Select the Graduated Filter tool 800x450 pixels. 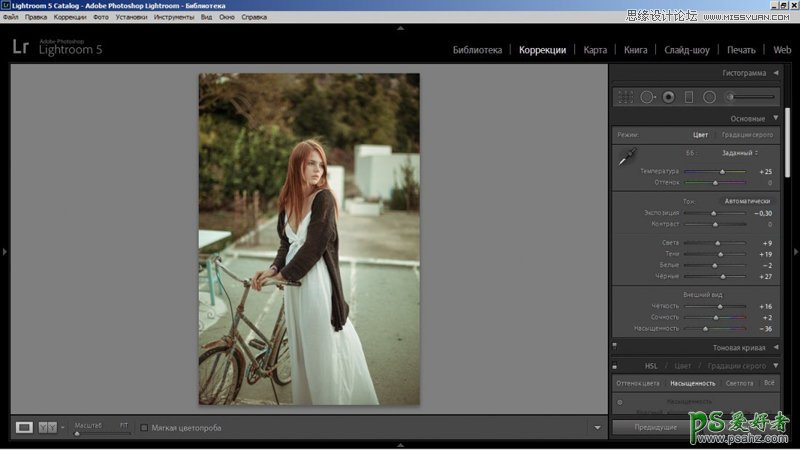688,97
